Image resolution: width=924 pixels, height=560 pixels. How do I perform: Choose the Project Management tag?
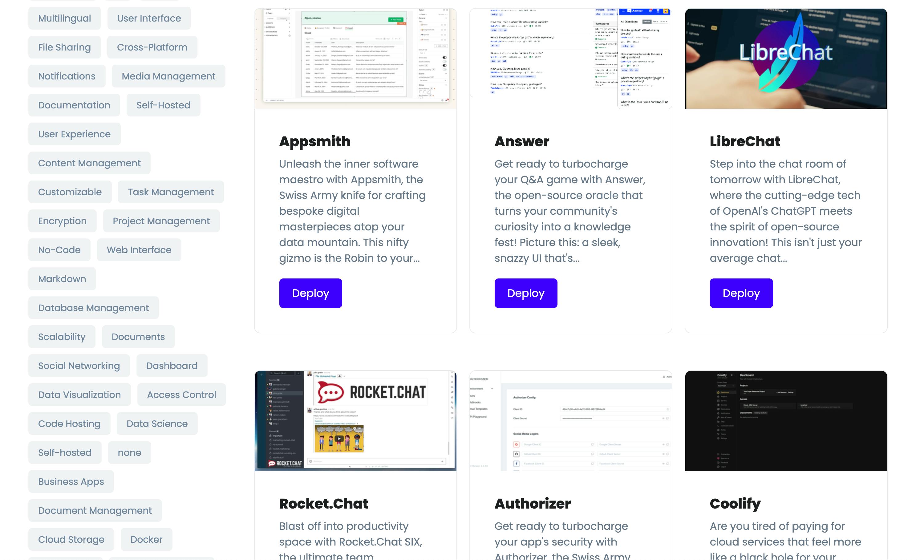coord(161,221)
